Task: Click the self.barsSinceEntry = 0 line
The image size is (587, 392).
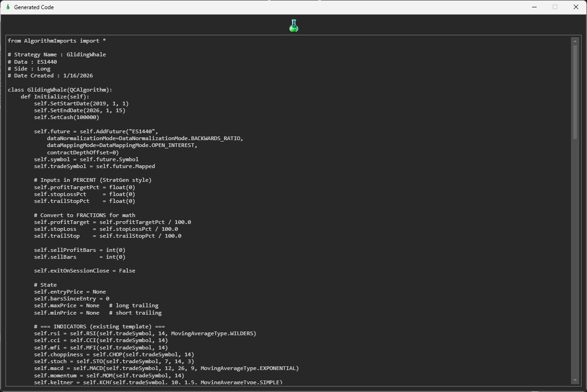Action: click(71, 299)
